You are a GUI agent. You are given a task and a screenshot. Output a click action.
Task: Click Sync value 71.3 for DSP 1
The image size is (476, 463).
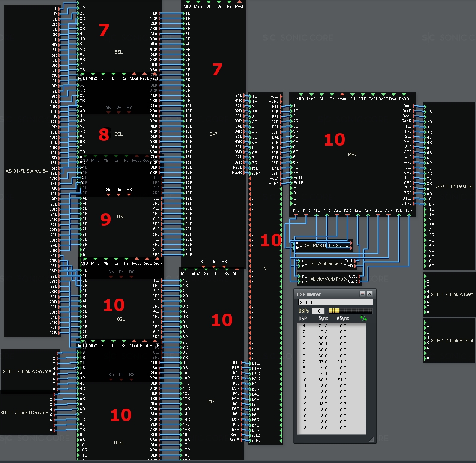pyautogui.click(x=323, y=326)
